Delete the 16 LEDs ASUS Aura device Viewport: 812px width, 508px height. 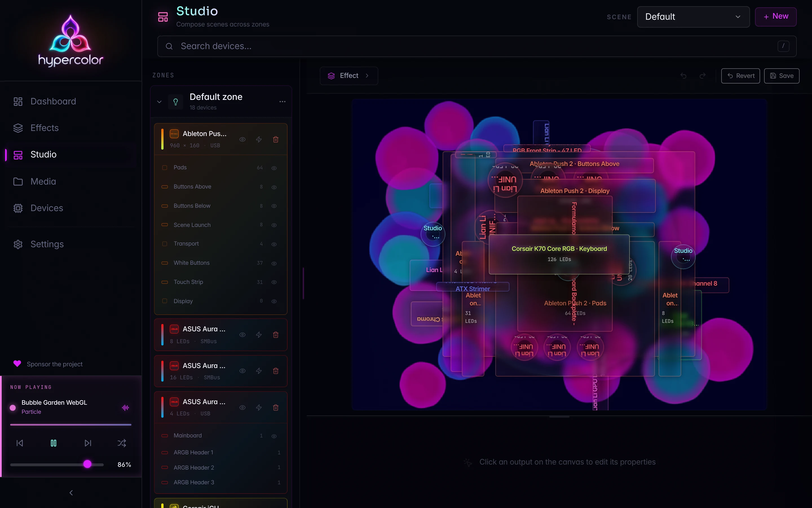tap(275, 371)
